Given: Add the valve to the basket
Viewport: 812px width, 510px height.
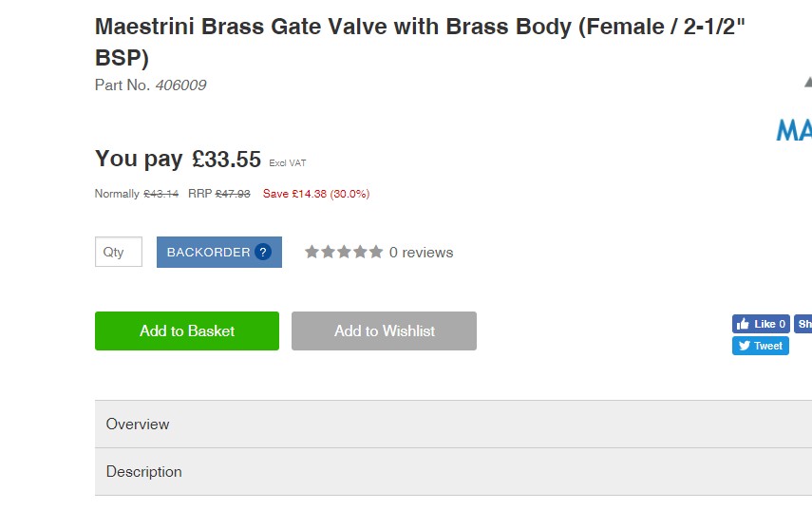Looking at the screenshot, I should (x=187, y=331).
